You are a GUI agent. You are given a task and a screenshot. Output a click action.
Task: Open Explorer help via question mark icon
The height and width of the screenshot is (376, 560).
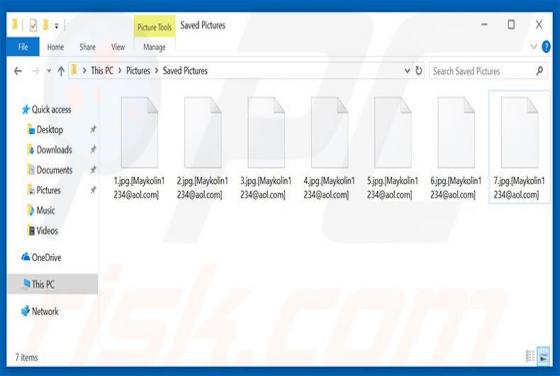click(546, 47)
